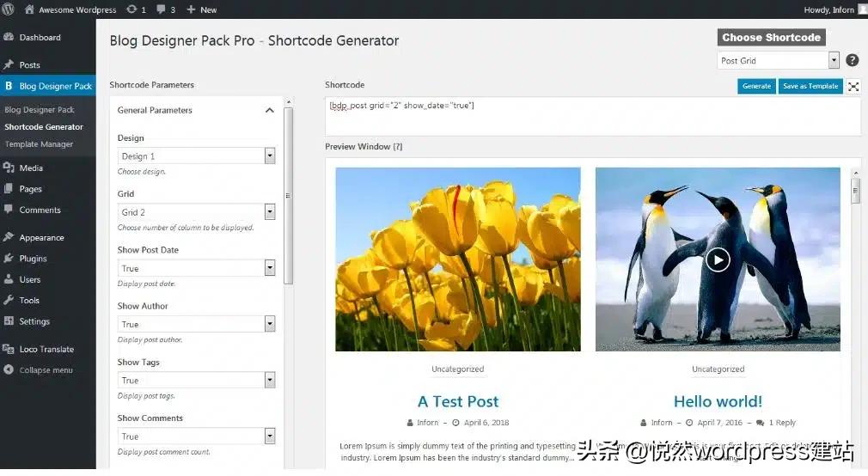Viewport: 868px width, 476px height.
Task: Go to Template Manager submenu
Action: 39,144
